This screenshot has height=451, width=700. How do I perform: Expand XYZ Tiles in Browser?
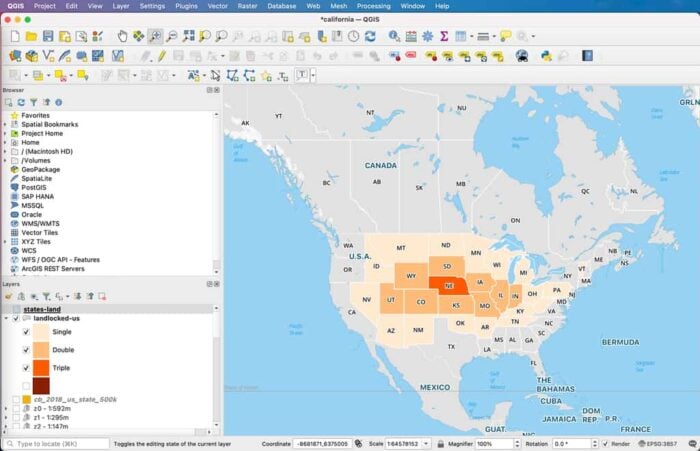(x=5, y=242)
